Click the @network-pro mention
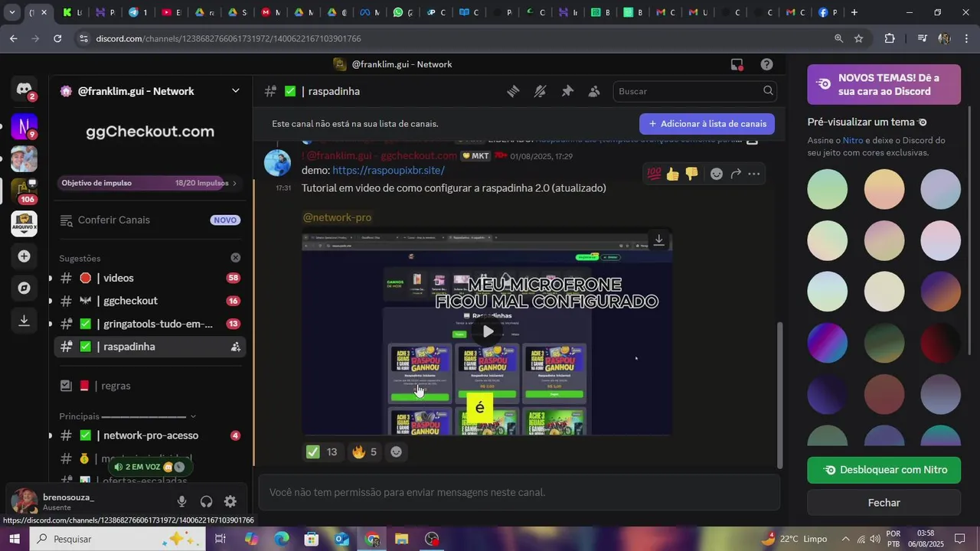The image size is (980, 551). (x=337, y=217)
